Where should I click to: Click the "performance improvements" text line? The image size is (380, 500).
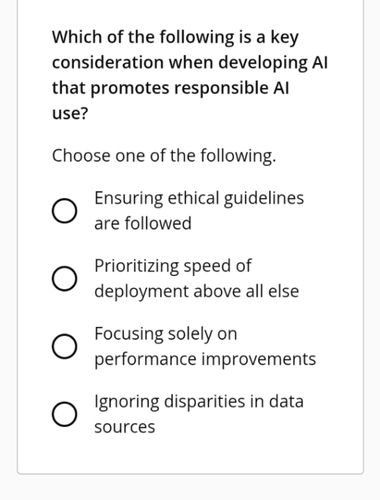205,360
